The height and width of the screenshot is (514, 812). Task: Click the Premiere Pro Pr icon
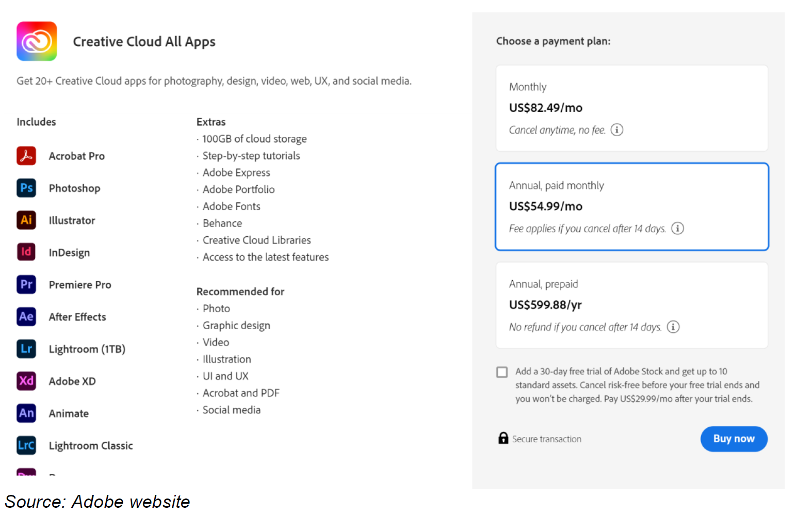coord(26,284)
